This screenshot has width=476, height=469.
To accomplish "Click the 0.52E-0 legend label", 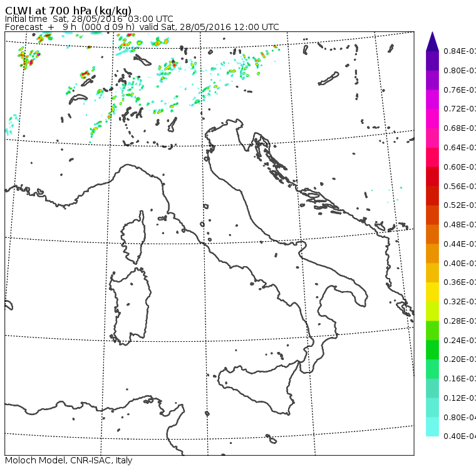I will coord(460,205).
